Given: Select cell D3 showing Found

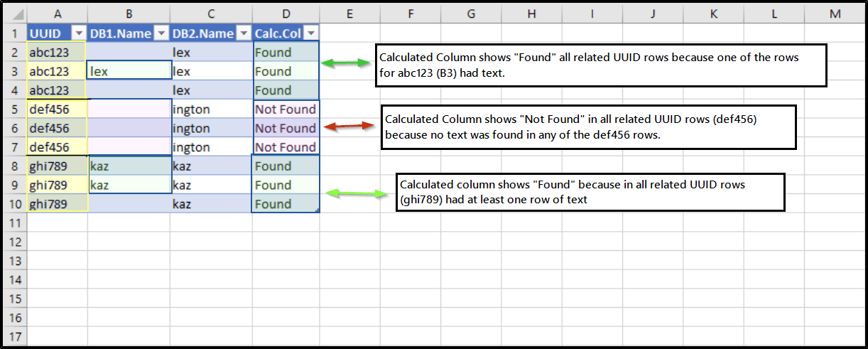Looking at the screenshot, I should click(286, 72).
